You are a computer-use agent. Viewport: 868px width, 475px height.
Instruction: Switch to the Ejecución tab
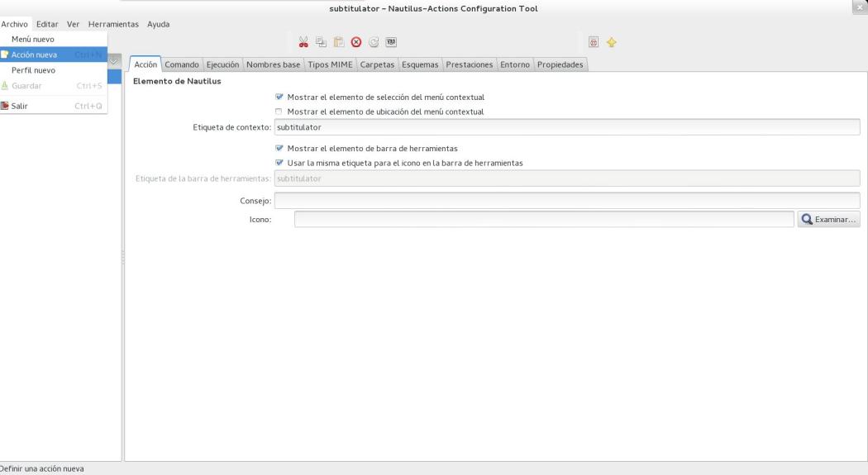222,64
